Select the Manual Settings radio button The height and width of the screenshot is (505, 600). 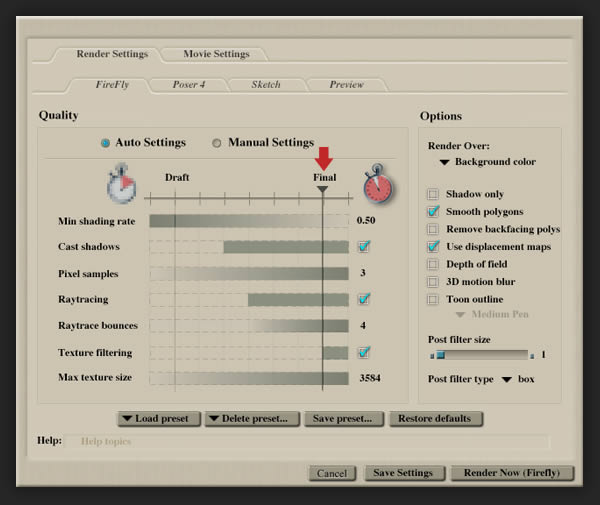[x=217, y=143]
